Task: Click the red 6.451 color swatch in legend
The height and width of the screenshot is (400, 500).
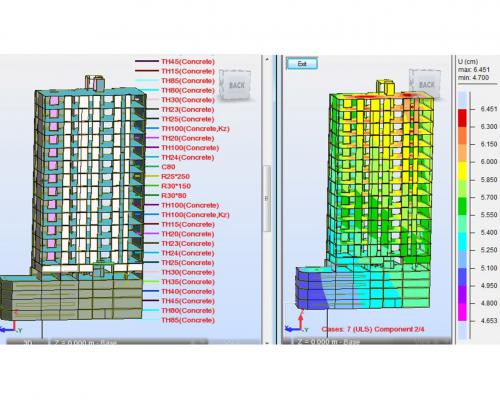Action: 462,118
